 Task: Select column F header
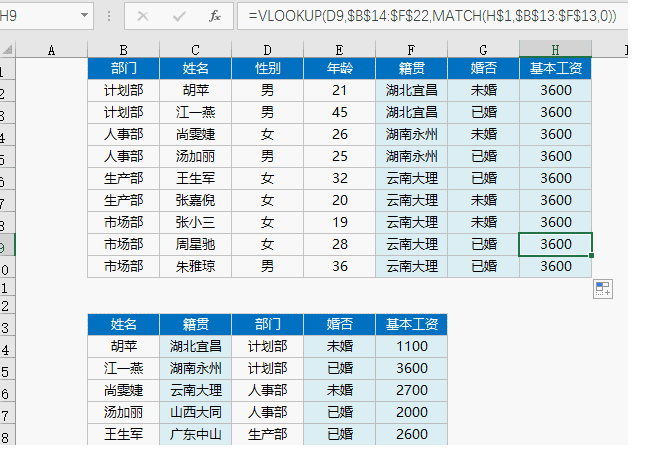click(411, 50)
